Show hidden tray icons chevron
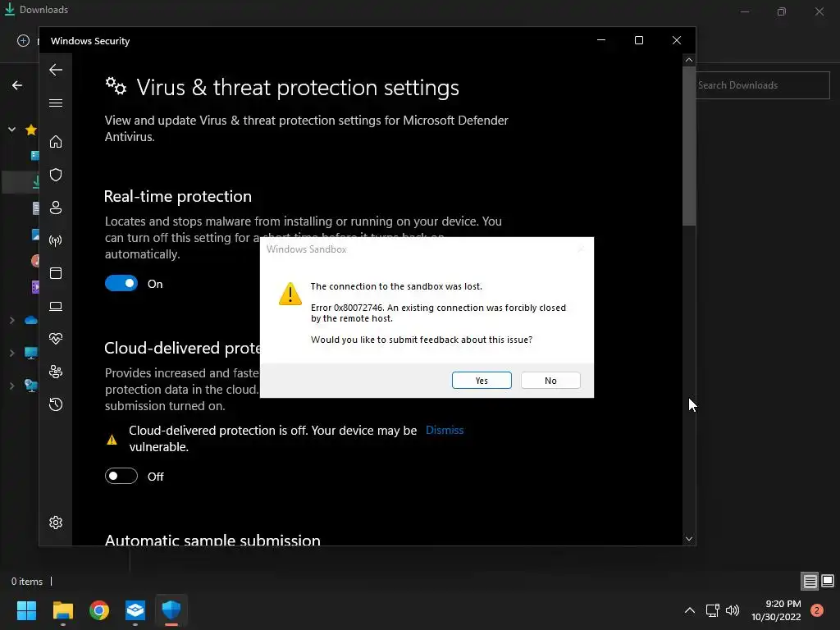The height and width of the screenshot is (630, 840). (690, 610)
